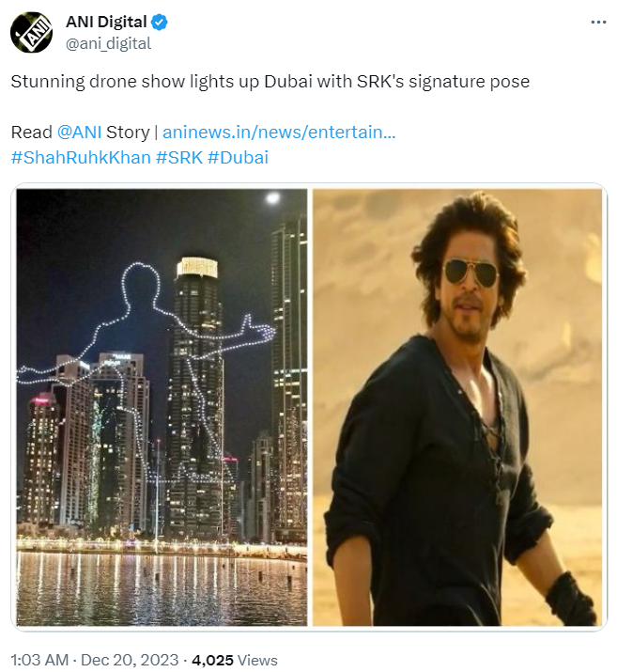
Task: Click the moon in the night-sky photo
Action: (272, 198)
